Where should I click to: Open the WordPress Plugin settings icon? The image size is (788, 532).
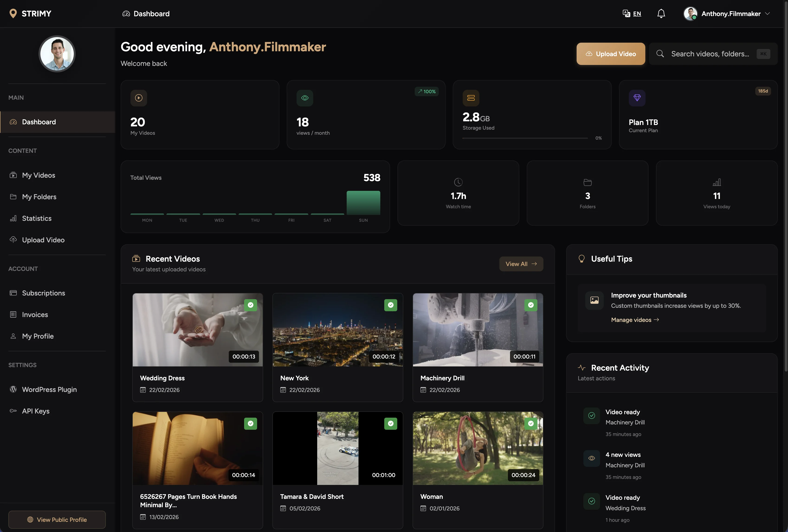[x=13, y=389]
